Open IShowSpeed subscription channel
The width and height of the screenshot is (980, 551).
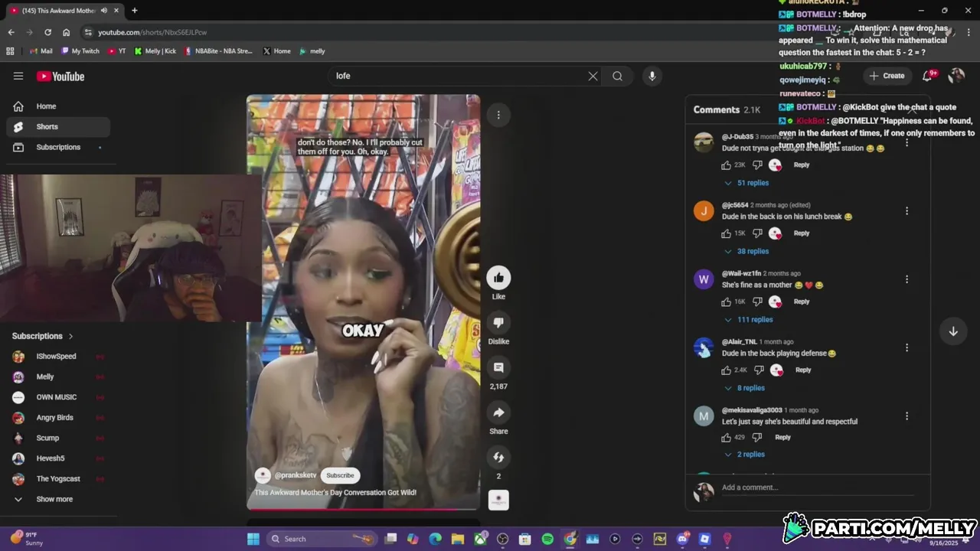tap(58, 357)
